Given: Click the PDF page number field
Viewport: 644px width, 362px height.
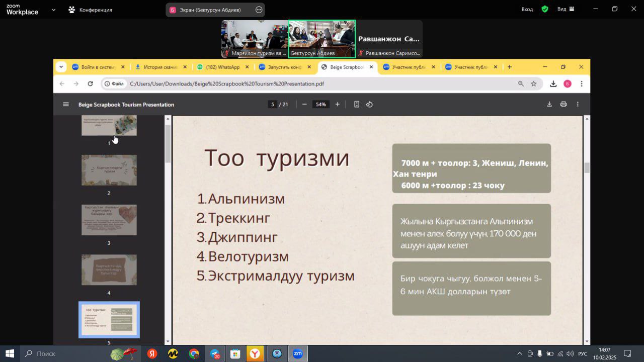Looking at the screenshot, I should click(x=272, y=104).
